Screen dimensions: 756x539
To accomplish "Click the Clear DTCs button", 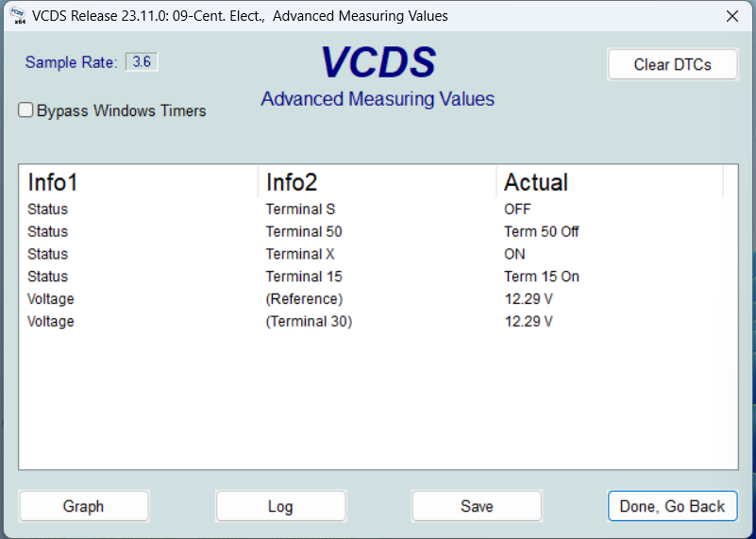I will [673, 64].
